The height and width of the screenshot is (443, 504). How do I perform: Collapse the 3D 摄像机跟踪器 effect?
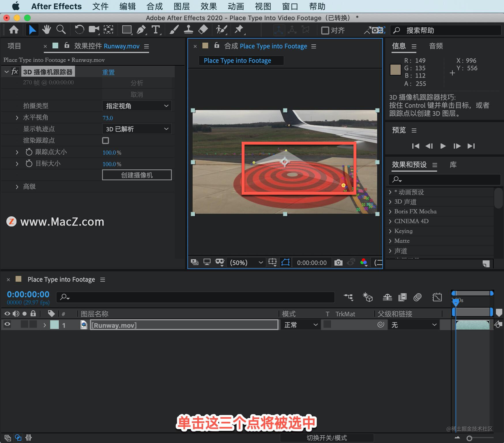point(6,72)
